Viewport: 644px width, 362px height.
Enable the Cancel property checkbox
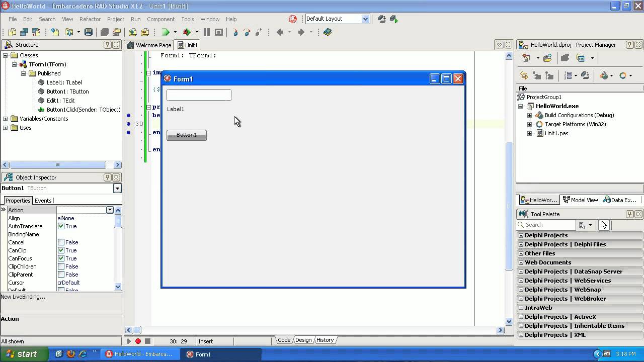61,242
